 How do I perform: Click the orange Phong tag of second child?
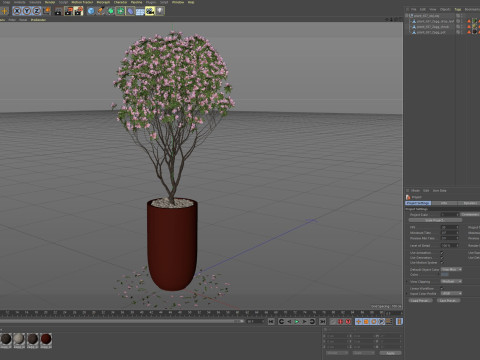pos(469,27)
